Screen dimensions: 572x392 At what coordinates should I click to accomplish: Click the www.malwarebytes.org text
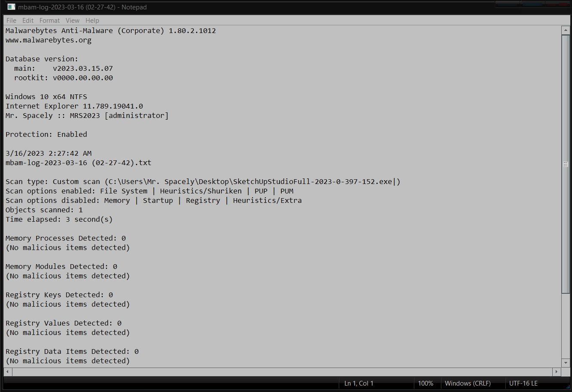49,40
